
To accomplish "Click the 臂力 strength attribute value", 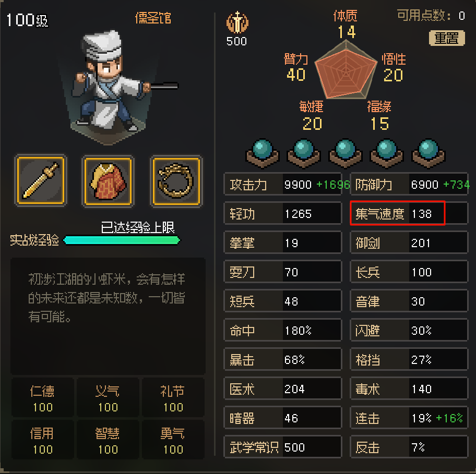I will tap(296, 75).
